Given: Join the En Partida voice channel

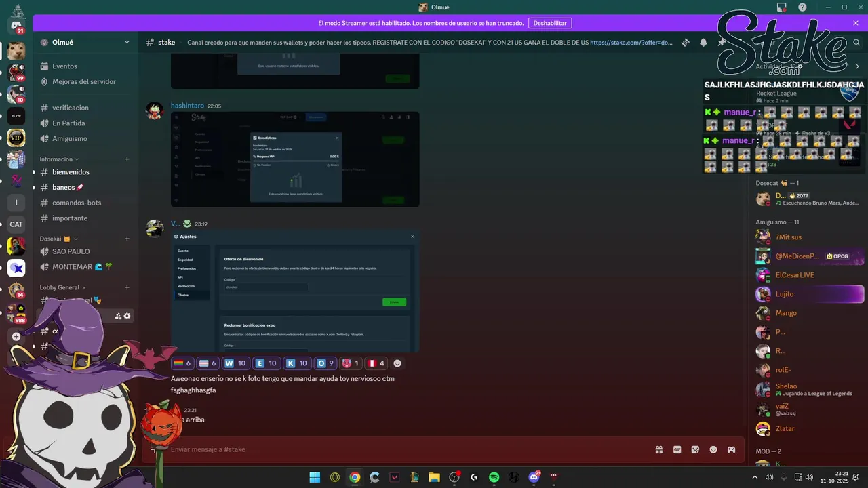Looking at the screenshot, I should pos(86,123).
